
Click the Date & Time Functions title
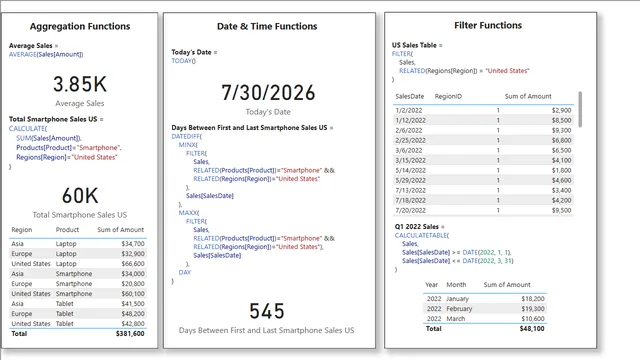tap(267, 27)
